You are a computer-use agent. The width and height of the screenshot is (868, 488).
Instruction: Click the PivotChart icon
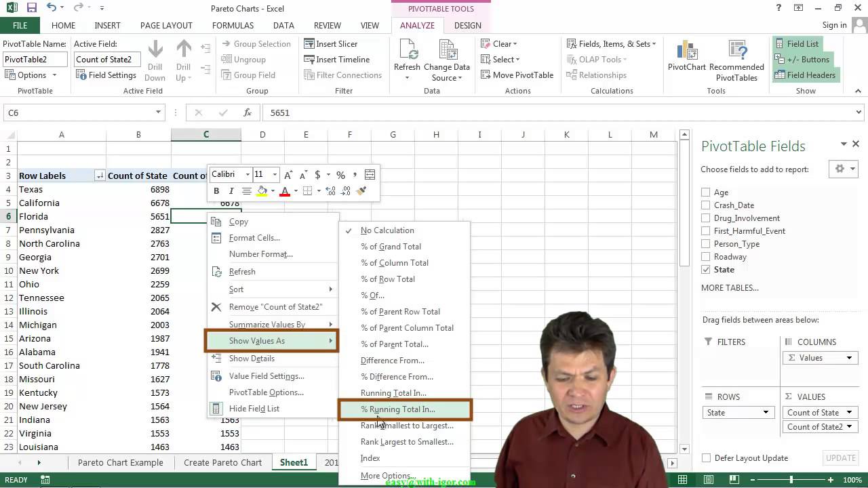pyautogui.click(x=687, y=50)
